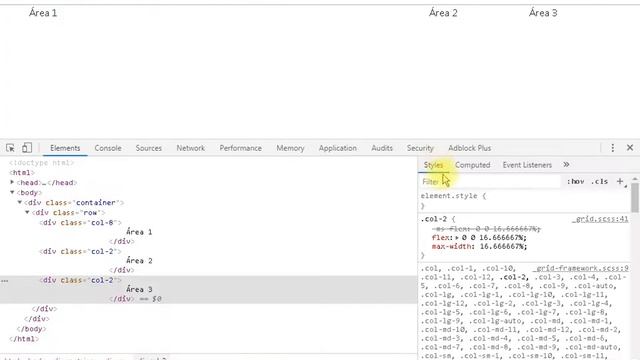Close the DevTools panel
This screenshot has height=360, width=640.
[630, 148]
